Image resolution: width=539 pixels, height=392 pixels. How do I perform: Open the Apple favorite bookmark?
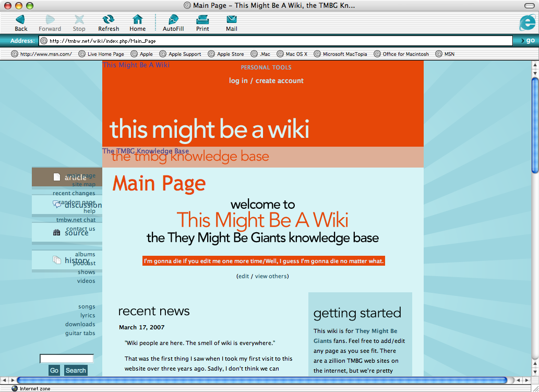(141, 54)
